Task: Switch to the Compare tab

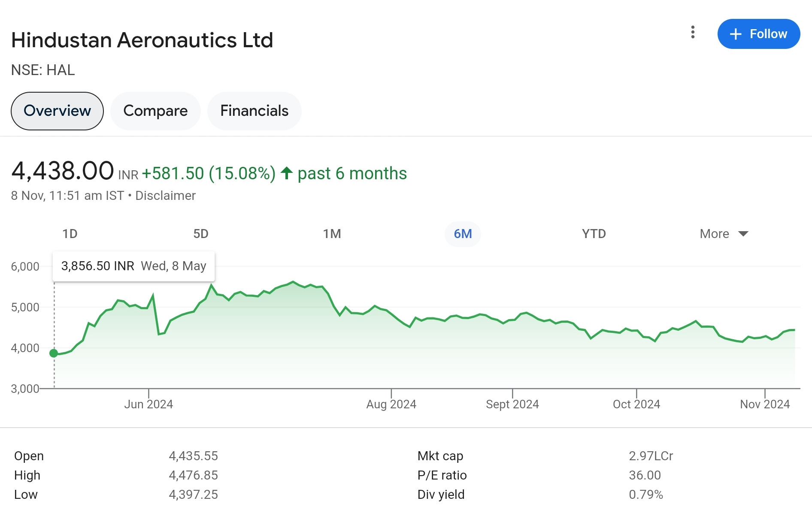Action: (x=155, y=111)
